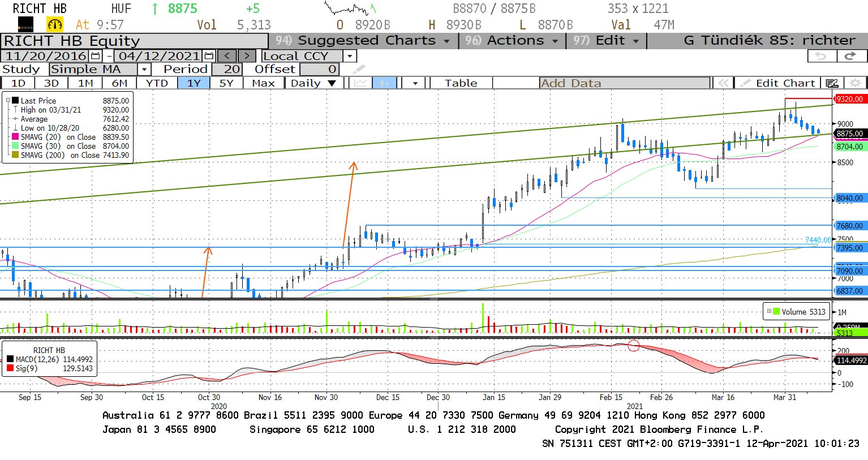Select the 1D timeframe
The width and height of the screenshot is (868, 460).
click(18, 83)
